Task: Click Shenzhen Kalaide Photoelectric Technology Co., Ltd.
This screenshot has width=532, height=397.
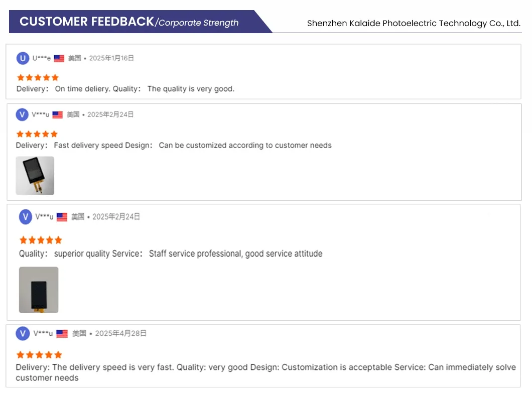Action: (414, 23)
